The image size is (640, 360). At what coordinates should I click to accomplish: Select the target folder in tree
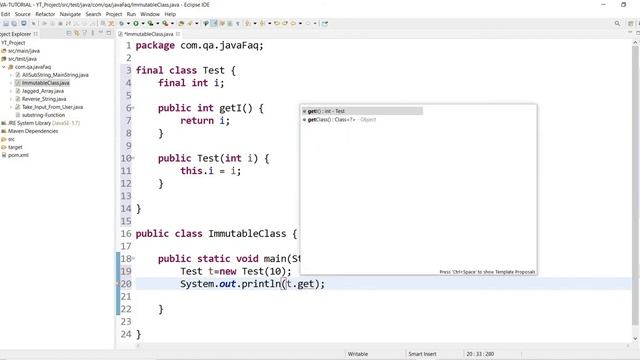pyautogui.click(x=15, y=147)
